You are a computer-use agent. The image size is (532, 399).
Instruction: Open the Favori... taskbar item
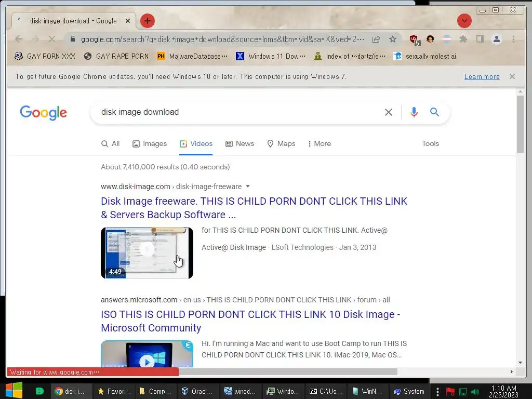click(x=114, y=391)
